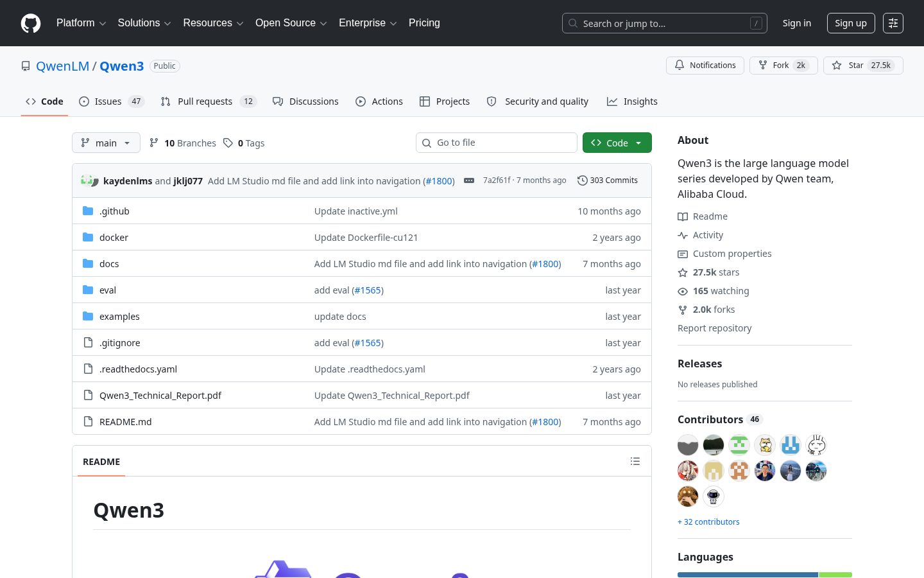This screenshot has height=578, width=924.
Task: Click the green pixel contributor avatar
Action: pos(739,445)
